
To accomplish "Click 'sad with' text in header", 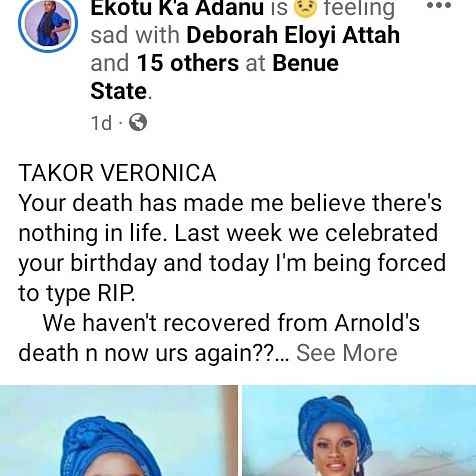I will click(135, 35).
